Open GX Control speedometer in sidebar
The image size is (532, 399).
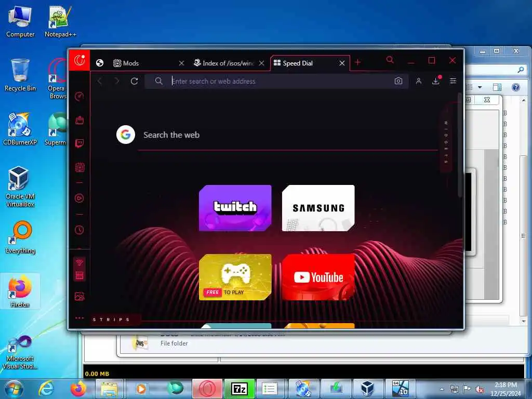pyautogui.click(x=79, y=96)
